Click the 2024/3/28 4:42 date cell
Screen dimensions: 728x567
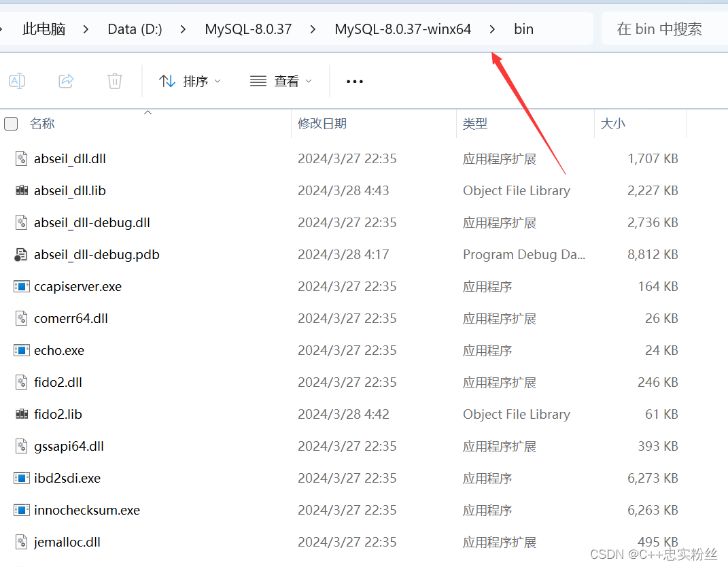click(343, 414)
